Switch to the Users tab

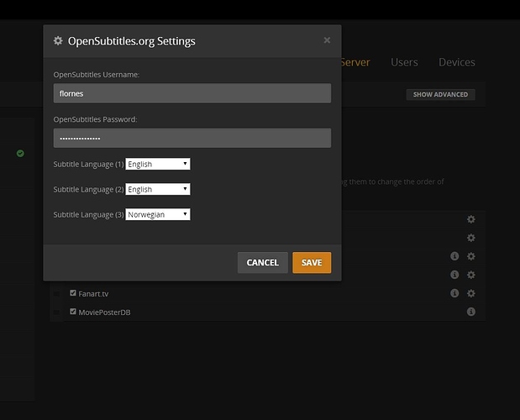[x=404, y=62]
